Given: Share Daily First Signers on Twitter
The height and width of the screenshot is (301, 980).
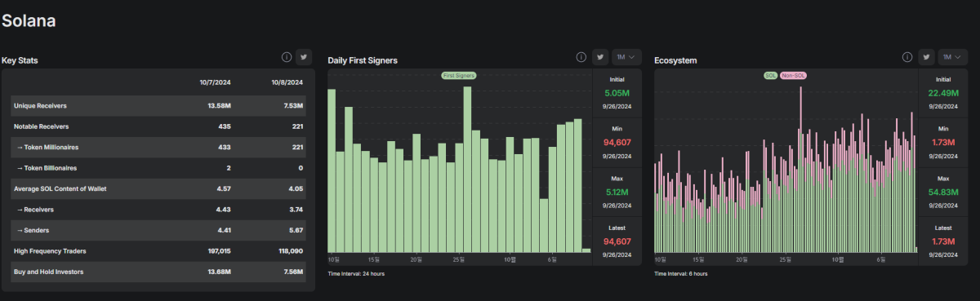Looking at the screenshot, I should (x=600, y=57).
